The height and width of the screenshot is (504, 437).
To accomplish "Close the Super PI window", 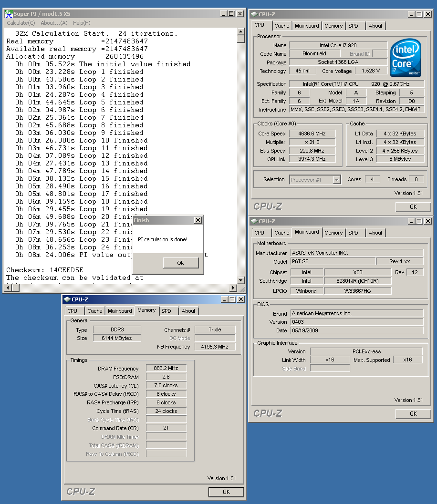I will click(x=240, y=14).
